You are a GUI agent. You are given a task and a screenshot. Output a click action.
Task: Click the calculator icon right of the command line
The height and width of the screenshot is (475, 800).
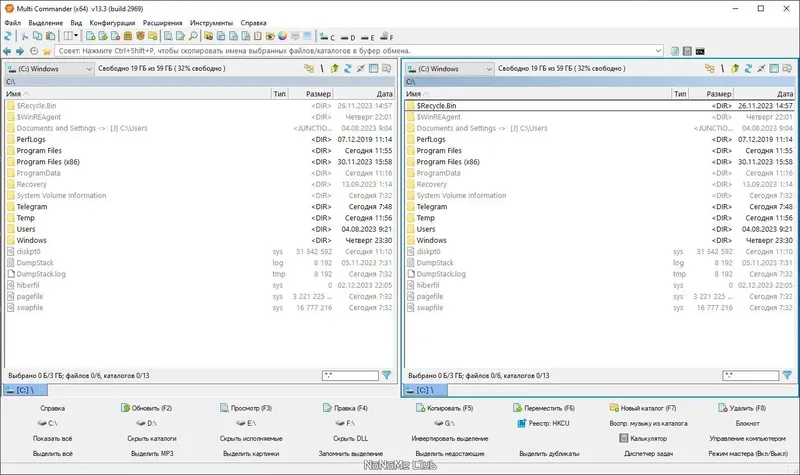pos(687,51)
